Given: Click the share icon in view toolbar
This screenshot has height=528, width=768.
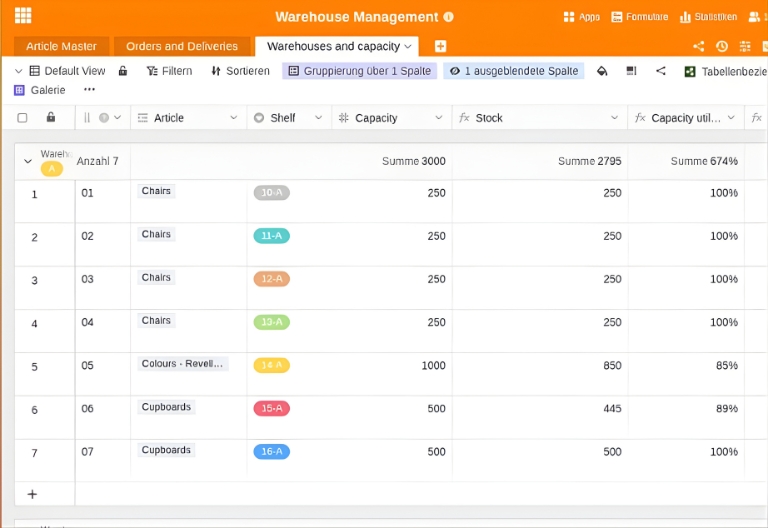Looking at the screenshot, I should [660, 71].
